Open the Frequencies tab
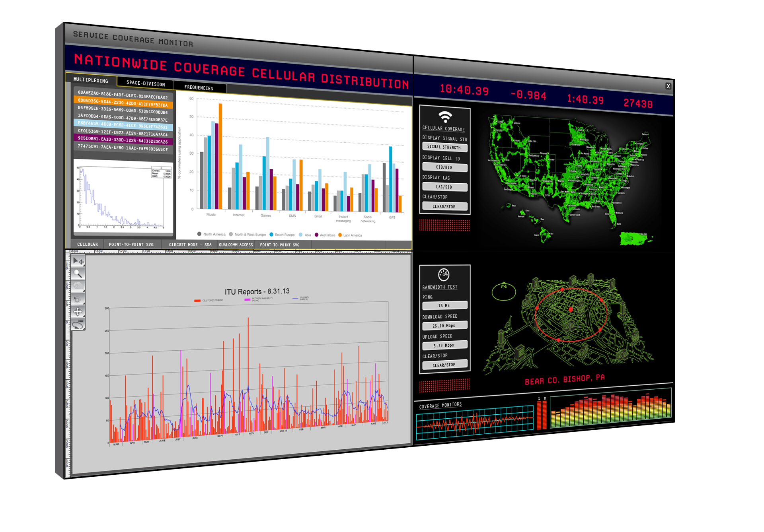Image resolution: width=764 pixels, height=532 pixels. (x=199, y=87)
